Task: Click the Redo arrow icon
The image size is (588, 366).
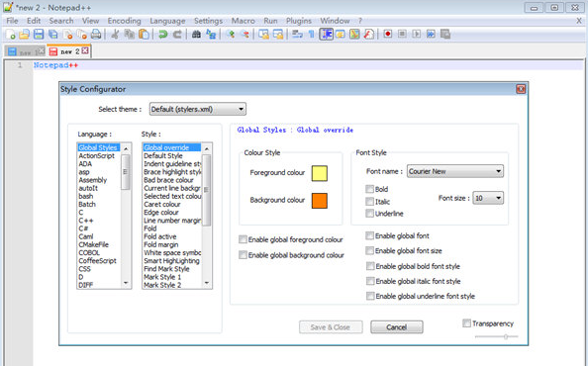Action: coord(177,35)
